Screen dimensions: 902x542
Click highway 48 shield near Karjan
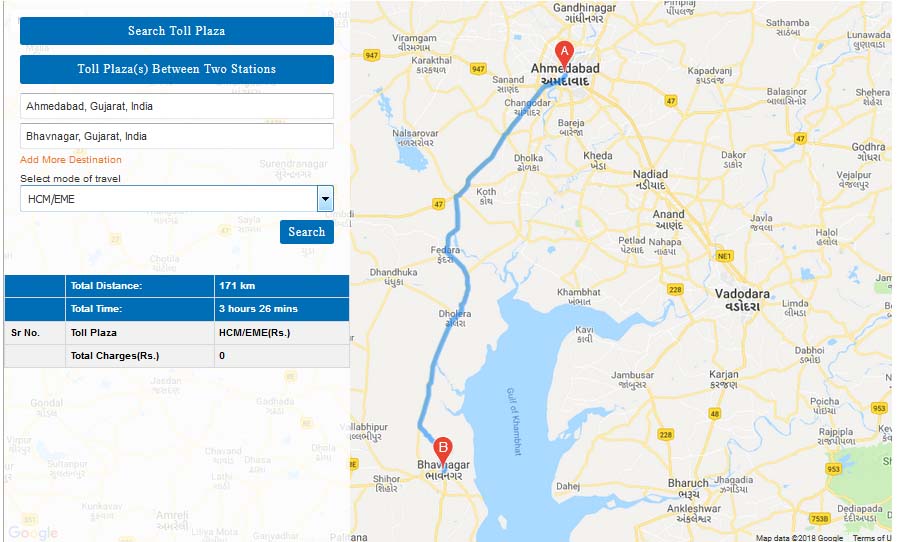pyautogui.click(x=714, y=413)
